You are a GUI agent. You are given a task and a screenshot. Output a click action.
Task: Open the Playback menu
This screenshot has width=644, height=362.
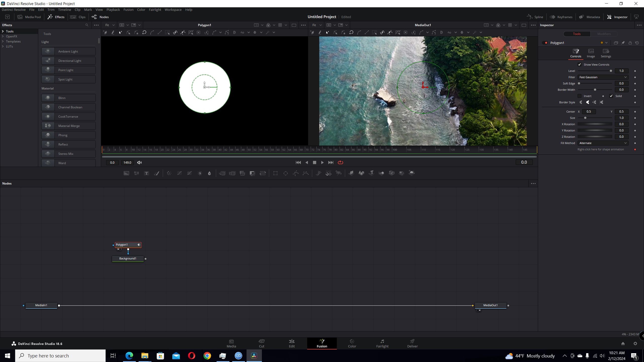[x=113, y=10]
